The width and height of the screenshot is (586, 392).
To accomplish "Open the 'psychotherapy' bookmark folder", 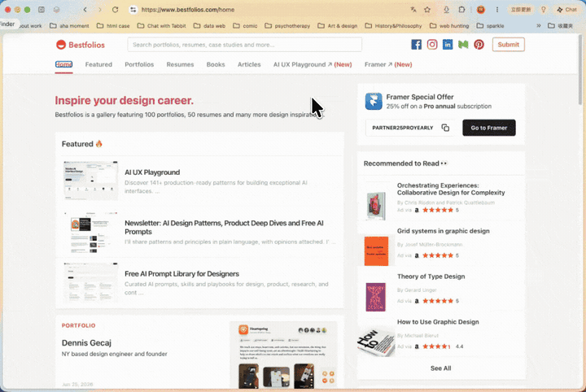I will [x=287, y=26].
